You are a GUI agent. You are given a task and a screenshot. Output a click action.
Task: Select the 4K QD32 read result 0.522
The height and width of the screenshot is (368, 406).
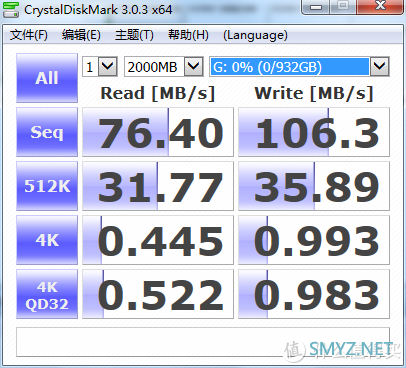(158, 294)
